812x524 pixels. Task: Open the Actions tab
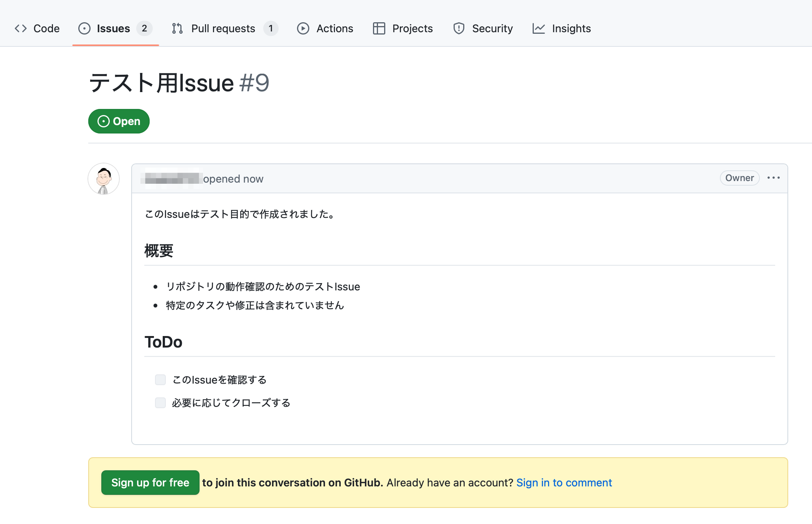point(325,28)
